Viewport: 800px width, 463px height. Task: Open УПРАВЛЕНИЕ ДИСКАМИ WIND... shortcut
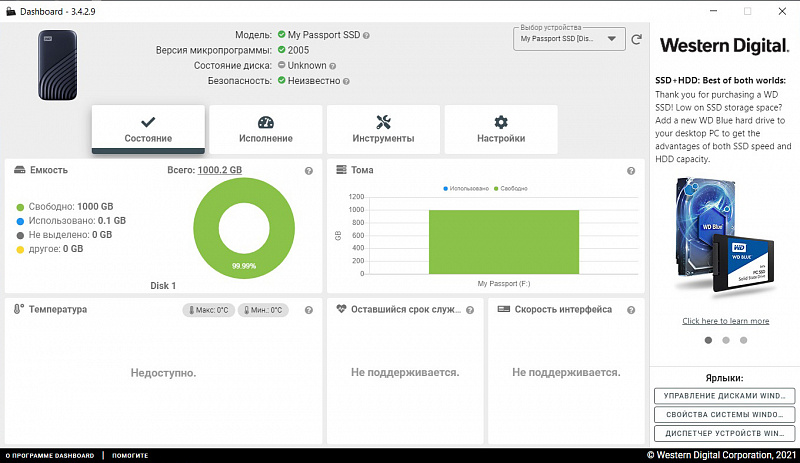pos(724,396)
